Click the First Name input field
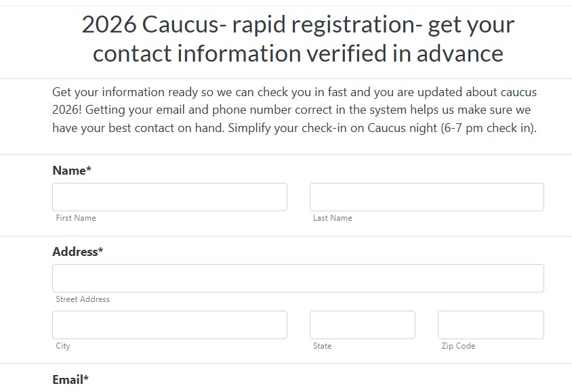The image size is (572, 392). 169,196
